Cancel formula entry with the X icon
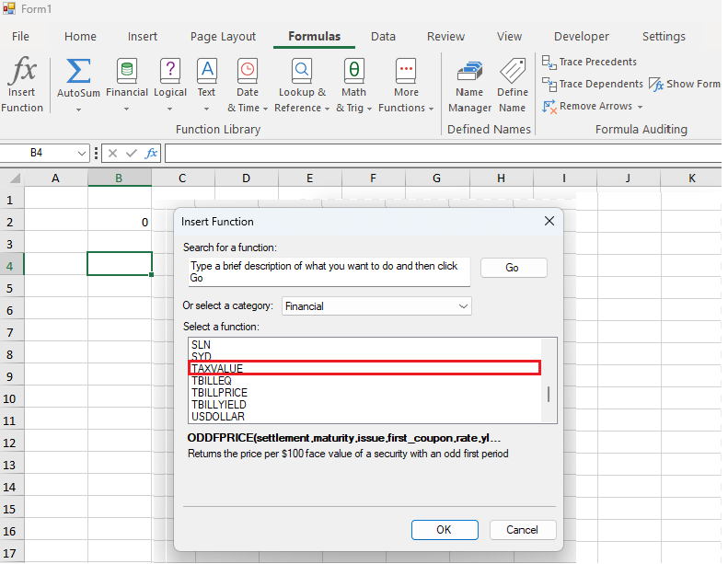The height and width of the screenshot is (564, 728). click(112, 153)
